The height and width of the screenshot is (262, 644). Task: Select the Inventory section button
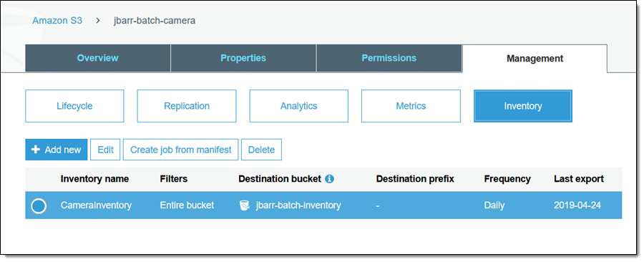coord(523,106)
